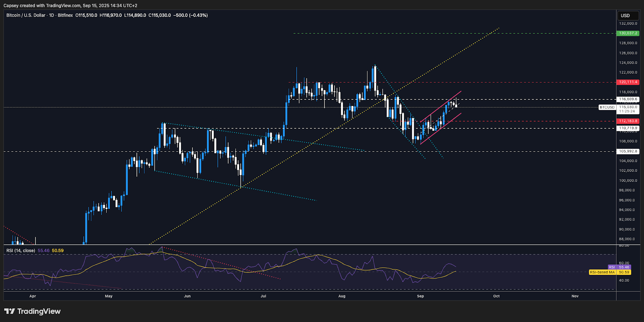Click the yellow RSI-based MA tag
The height and width of the screenshot is (322, 644).
(x=610, y=272)
